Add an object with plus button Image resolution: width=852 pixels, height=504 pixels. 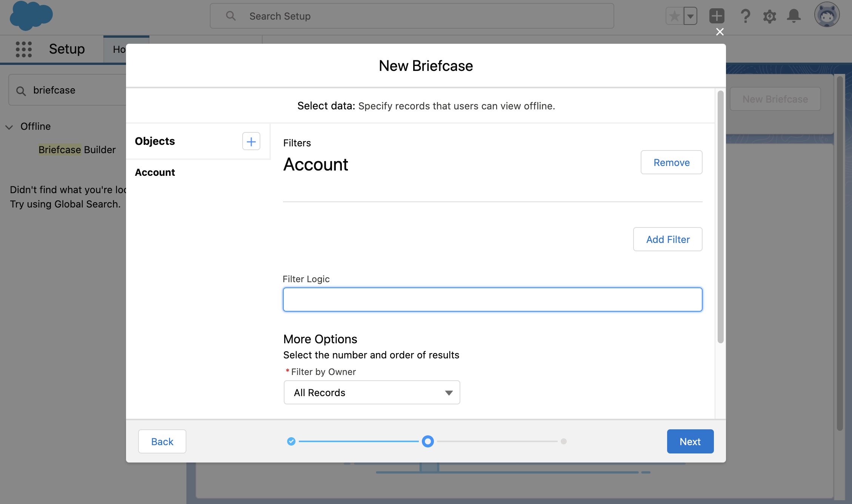tap(251, 141)
